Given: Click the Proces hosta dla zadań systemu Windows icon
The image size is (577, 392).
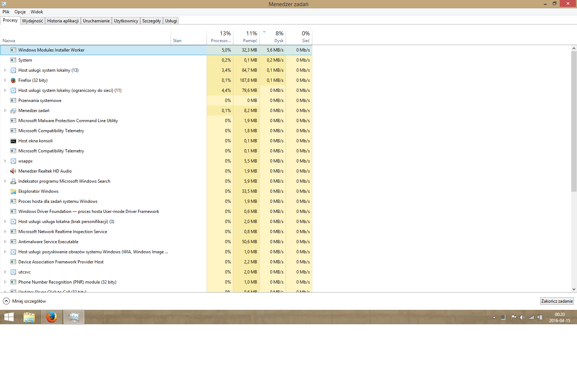Looking at the screenshot, I should (13, 201).
